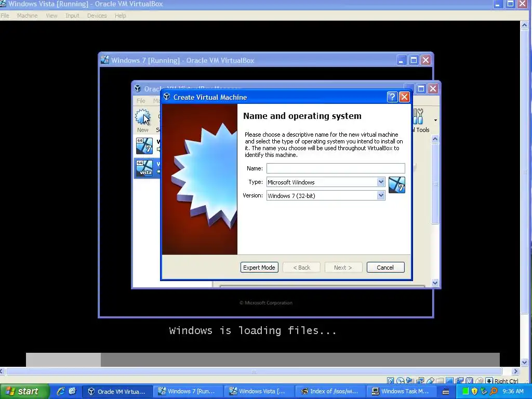Switch to Windows Vista taskbar button

[x=259, y=391]
